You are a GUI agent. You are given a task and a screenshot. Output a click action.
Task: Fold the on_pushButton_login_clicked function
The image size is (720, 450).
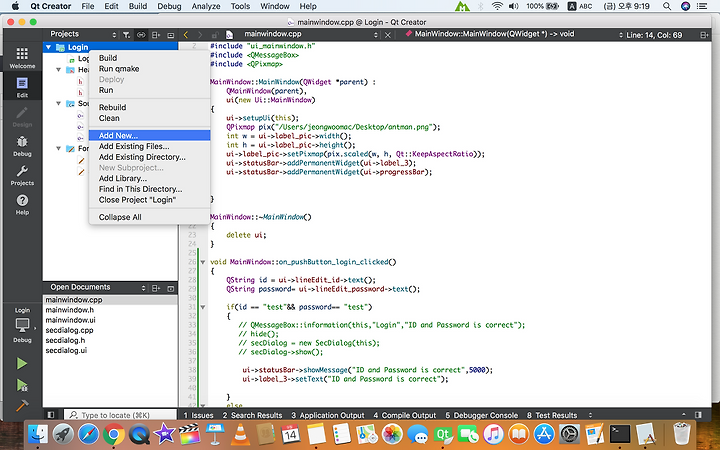tap(202, 262)
